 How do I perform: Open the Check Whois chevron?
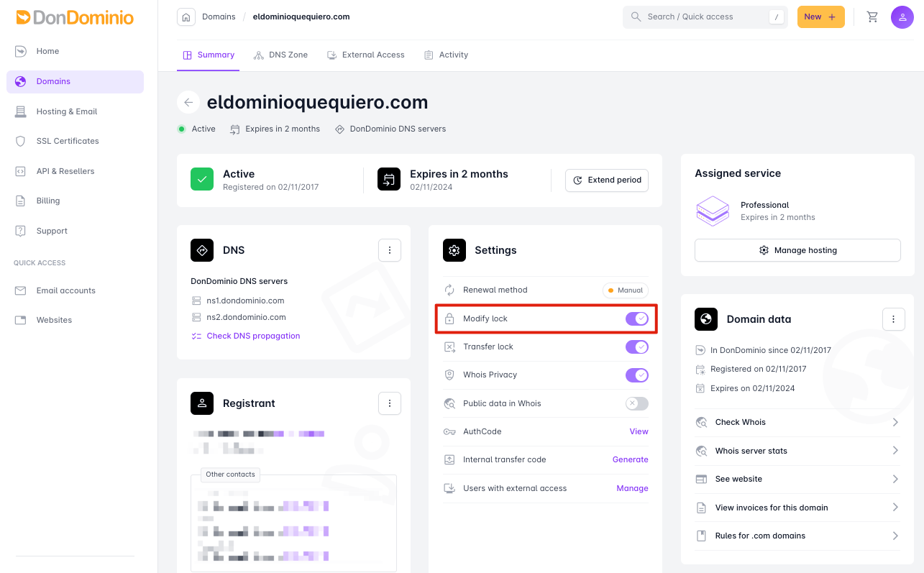click(895, 422)
